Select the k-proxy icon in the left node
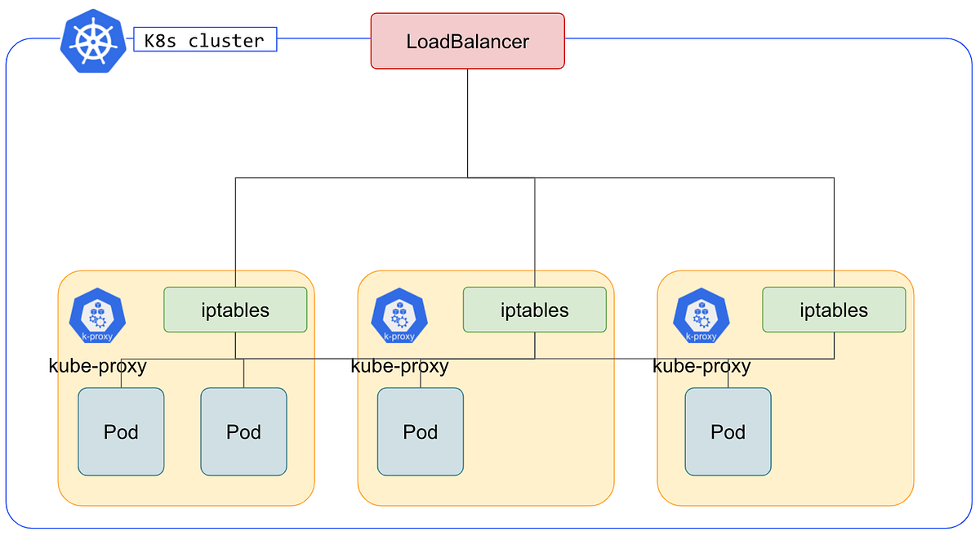The image size is (980, 536). [x=98, y=315]
